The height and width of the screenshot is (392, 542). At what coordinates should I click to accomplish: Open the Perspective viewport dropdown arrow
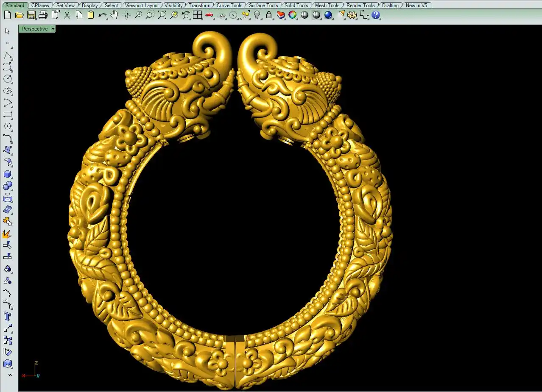click(53, 29)
